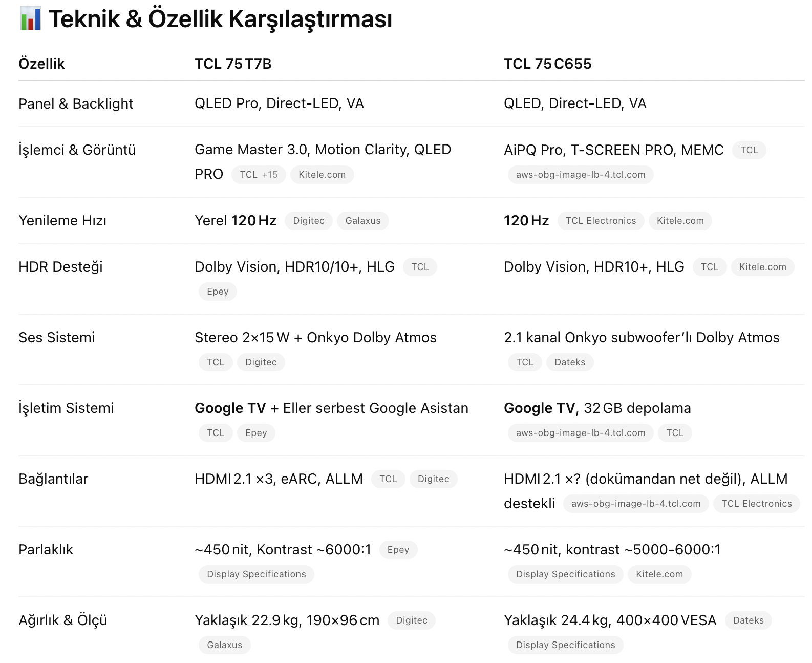Image resolution: width=812 pixels, height=663 pixels.
Task: Open Epey source in HDR Desteği row
Action: (x=218, y=292)
